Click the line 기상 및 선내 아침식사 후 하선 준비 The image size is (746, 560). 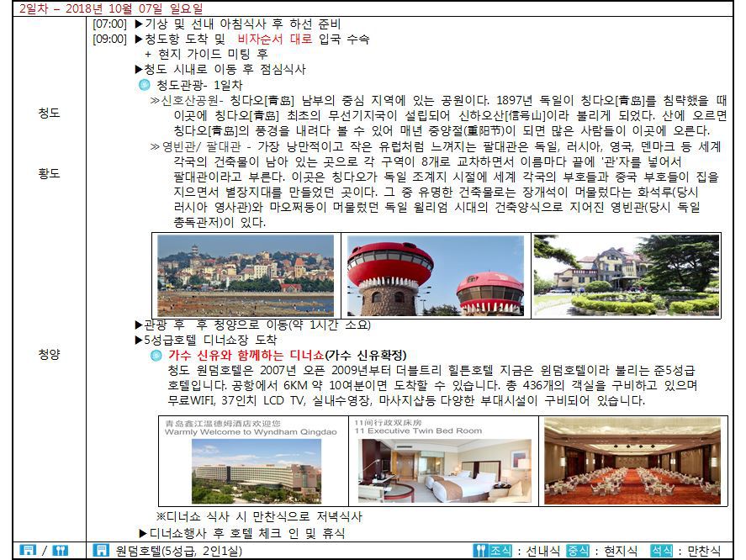(x=238, y=24)
